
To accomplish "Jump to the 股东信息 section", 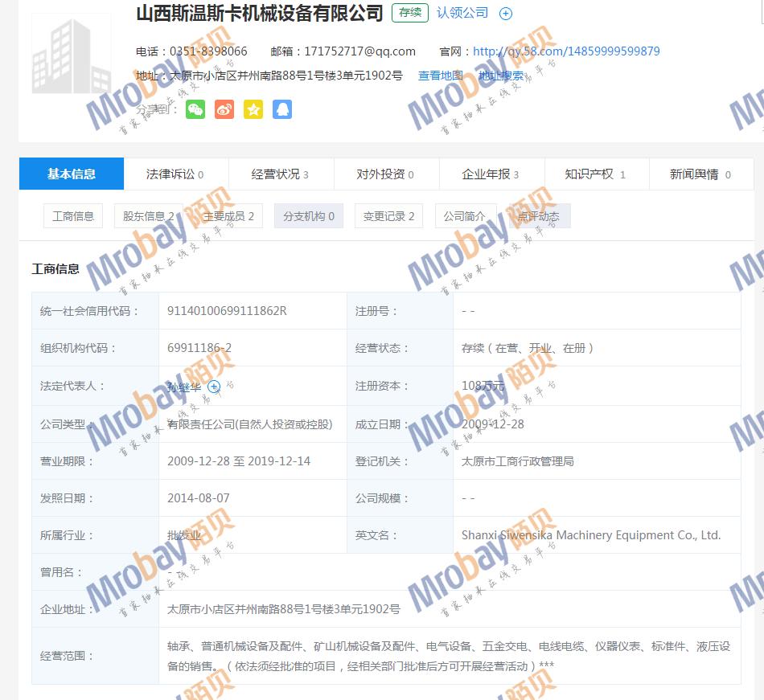I will [149, 216].
